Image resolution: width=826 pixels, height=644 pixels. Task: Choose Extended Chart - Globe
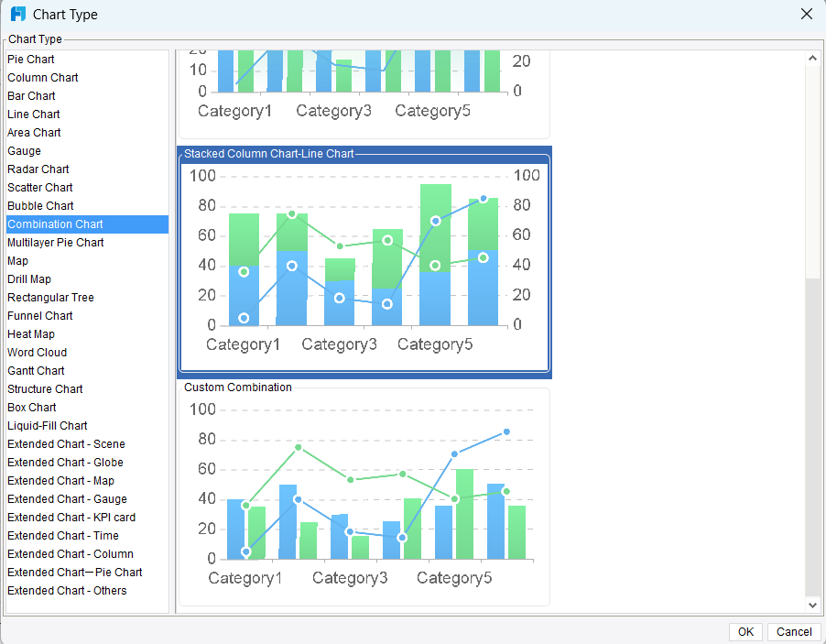[87, 463]
